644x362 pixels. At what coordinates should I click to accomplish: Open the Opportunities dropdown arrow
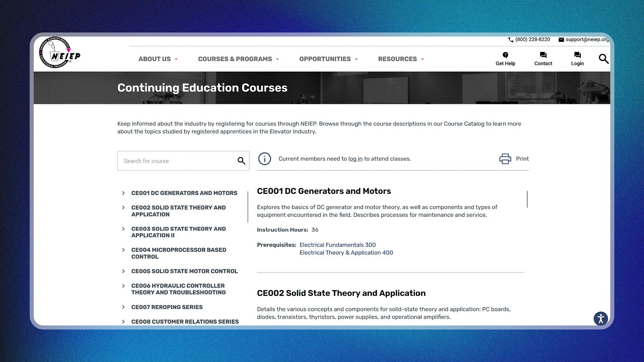pyautogui.click(x=356, y=59)
